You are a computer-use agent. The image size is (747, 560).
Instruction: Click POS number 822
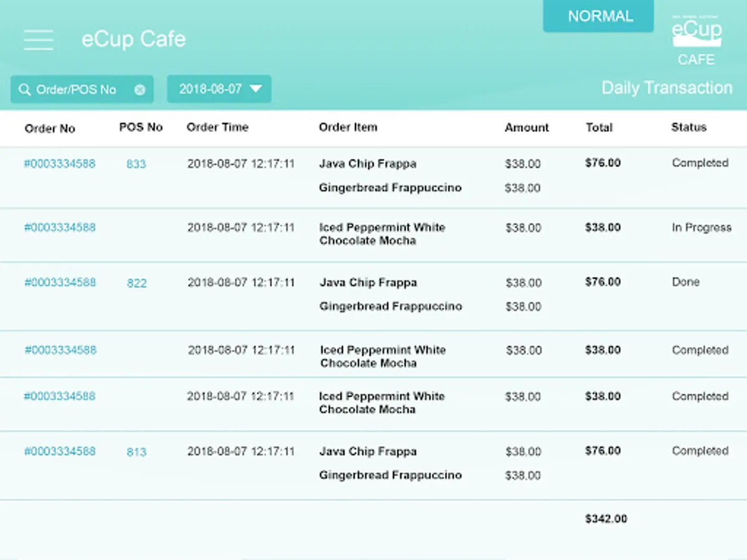[137, 283]
